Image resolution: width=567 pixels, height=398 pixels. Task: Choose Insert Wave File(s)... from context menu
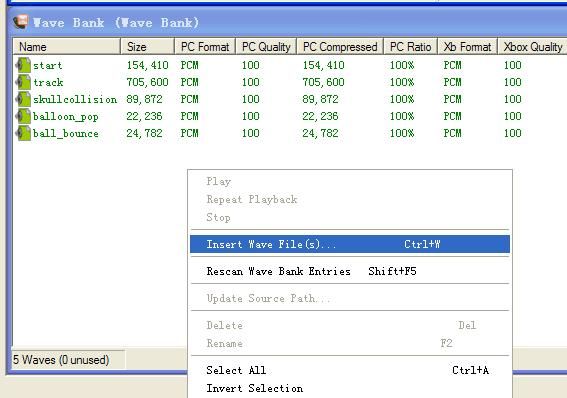(350, 244)
